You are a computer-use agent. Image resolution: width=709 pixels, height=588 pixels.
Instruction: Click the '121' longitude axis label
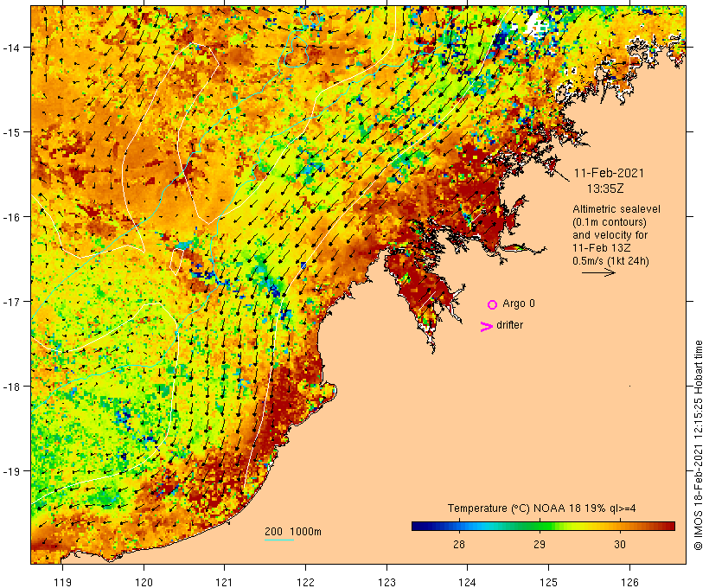coord(225,582)
